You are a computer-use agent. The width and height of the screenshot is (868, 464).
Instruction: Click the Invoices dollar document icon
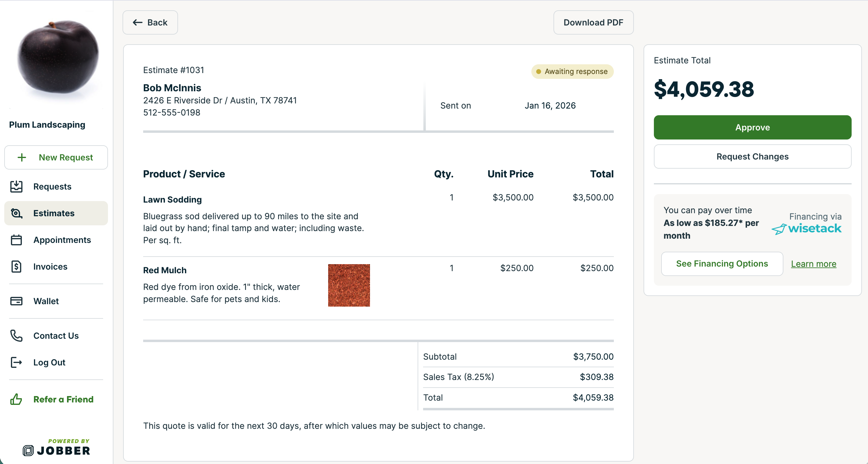pyautogui.click(x=16, y=267)
